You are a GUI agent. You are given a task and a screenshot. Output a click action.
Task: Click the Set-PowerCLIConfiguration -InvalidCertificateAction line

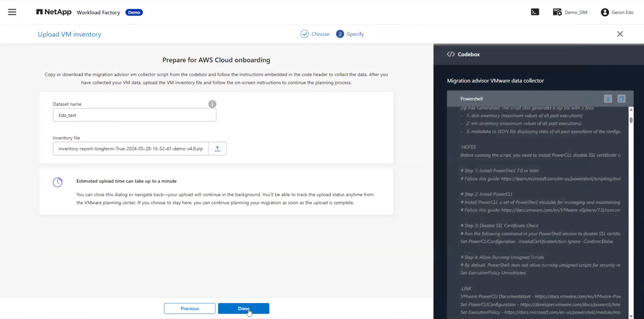537,242
